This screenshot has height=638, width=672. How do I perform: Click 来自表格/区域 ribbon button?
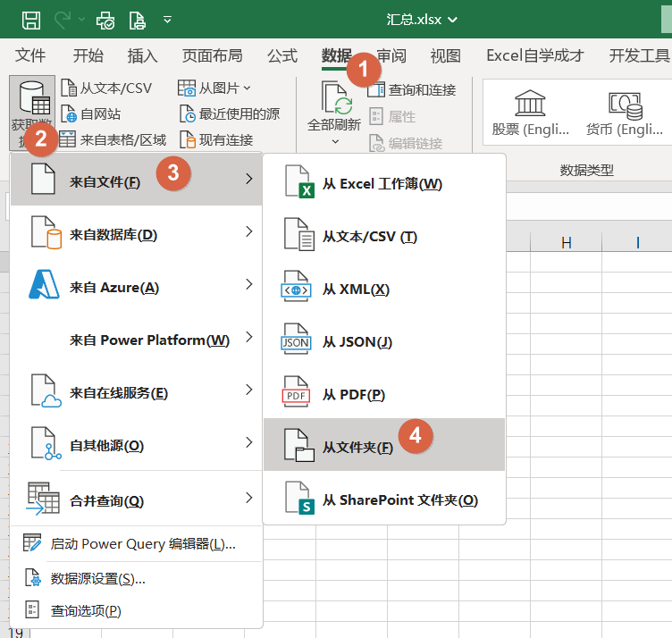pos(113,139)
